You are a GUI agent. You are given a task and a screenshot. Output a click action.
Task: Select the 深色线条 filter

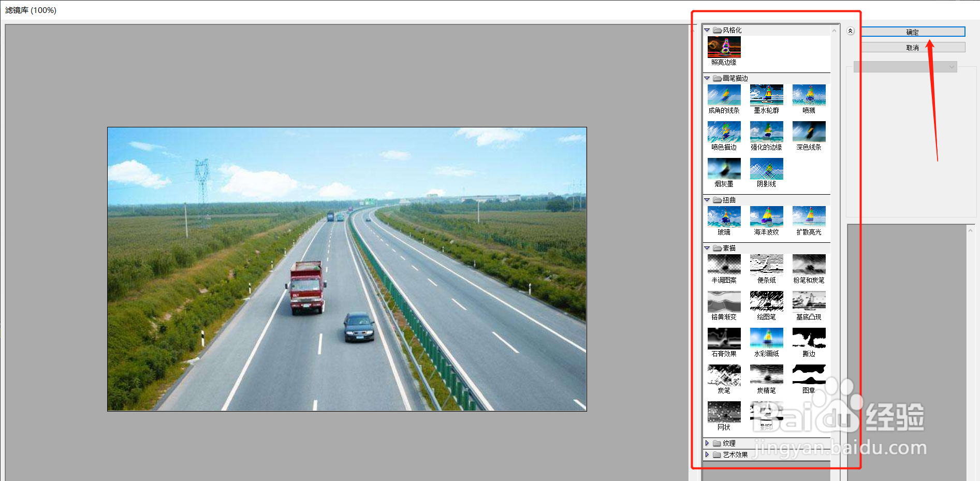809,132
